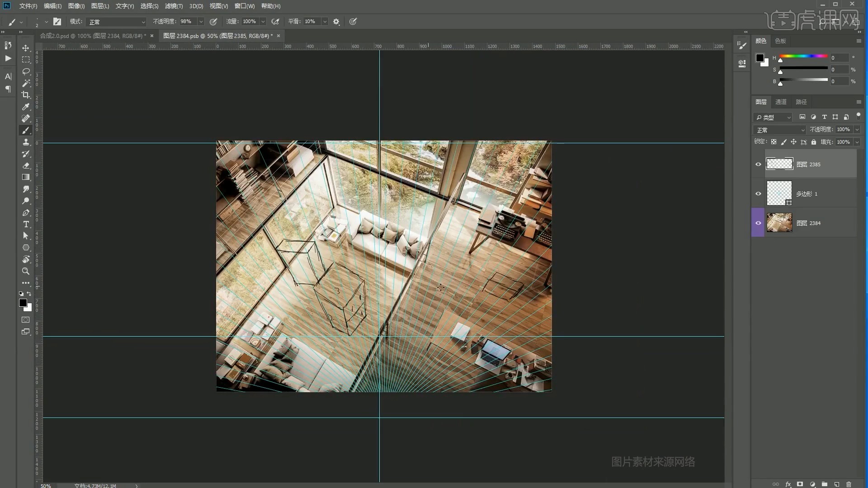Switch to the 通道 tab
Viewport: 868px width, 488px height.
click(x=781, y=102)
